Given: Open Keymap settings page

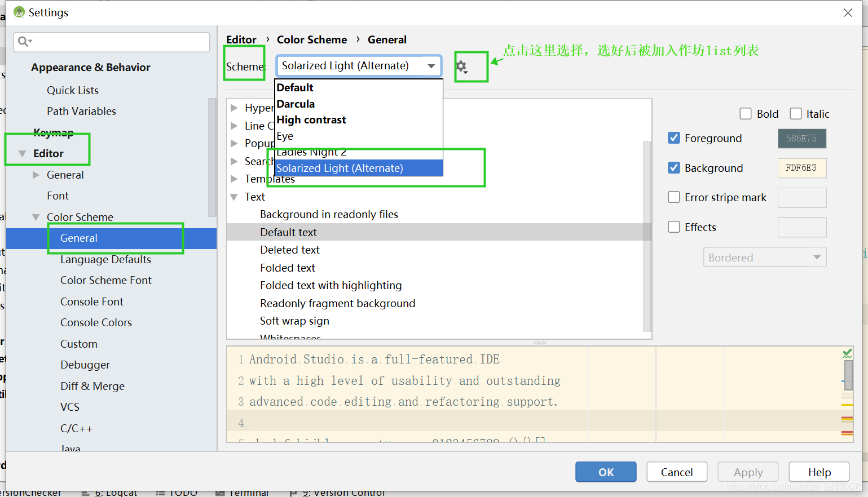Looking at the screenshot, I should coord(53,132).
